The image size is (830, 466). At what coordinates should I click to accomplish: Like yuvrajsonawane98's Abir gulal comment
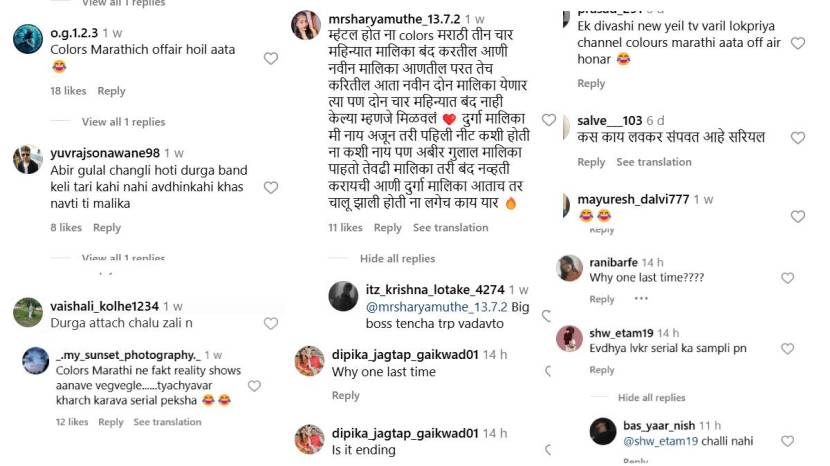click(x=270, y=187)
